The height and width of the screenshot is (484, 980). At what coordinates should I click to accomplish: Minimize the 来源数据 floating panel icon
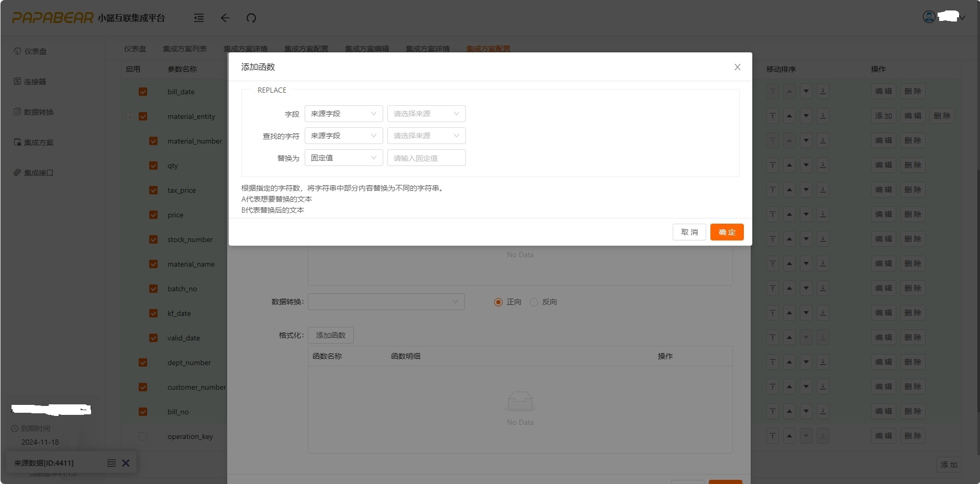111,463
